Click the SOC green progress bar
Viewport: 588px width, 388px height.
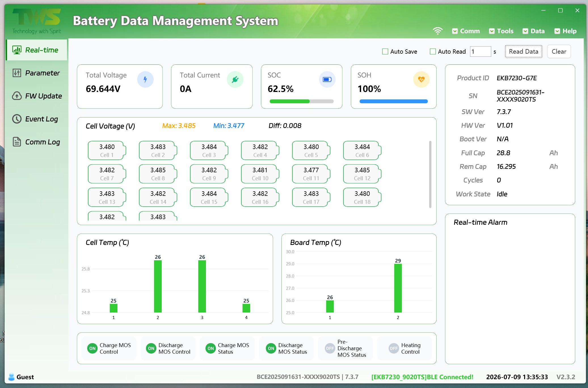pos(290,101)
